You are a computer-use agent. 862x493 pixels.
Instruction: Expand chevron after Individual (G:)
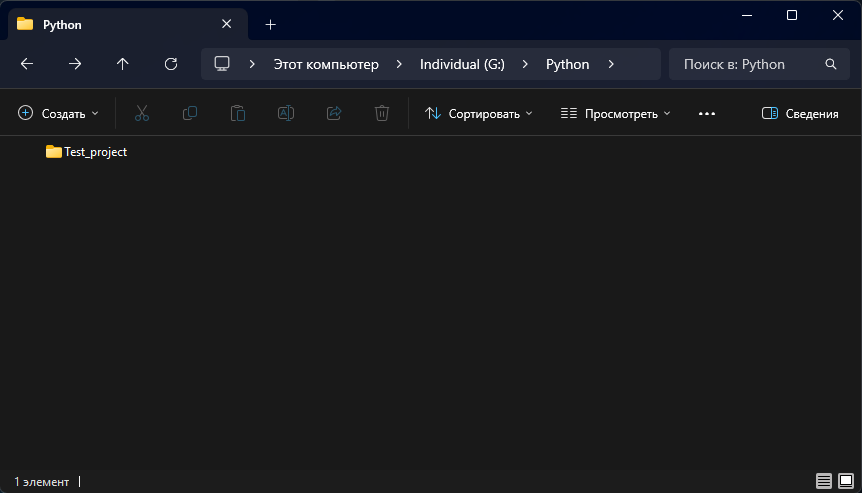525,64
